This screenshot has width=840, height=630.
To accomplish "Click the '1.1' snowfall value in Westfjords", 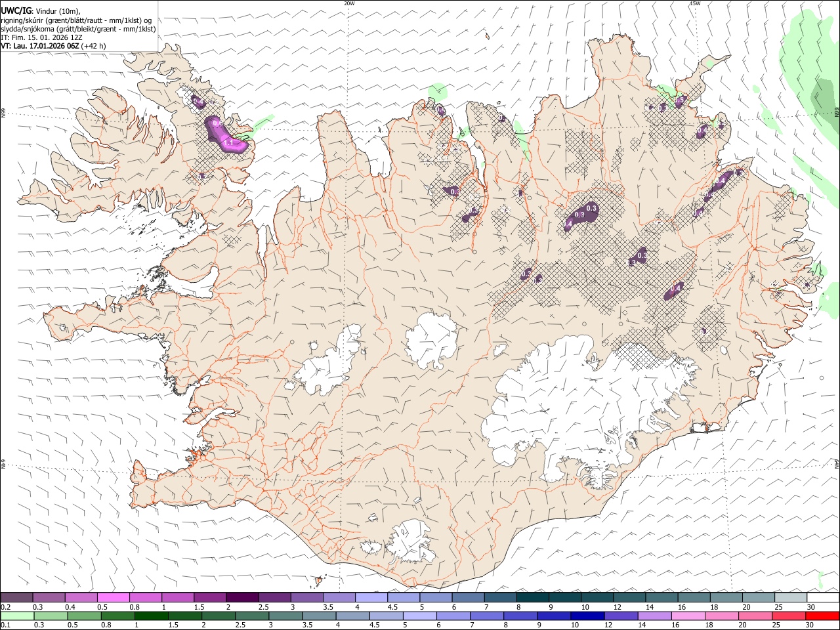I will pyautogui.click(x=229, y=142).
